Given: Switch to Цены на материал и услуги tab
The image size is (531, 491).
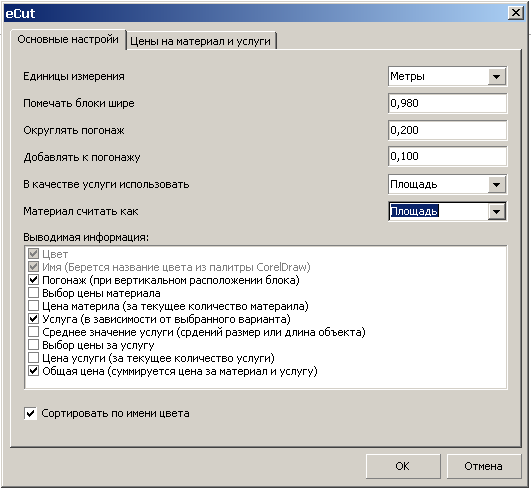Looking at the screenshot, I should pyautogui.click(x=201, y=41).
